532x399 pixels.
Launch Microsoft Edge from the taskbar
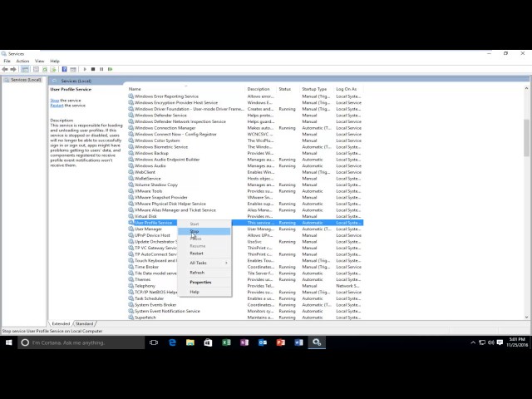click(172, 342)
